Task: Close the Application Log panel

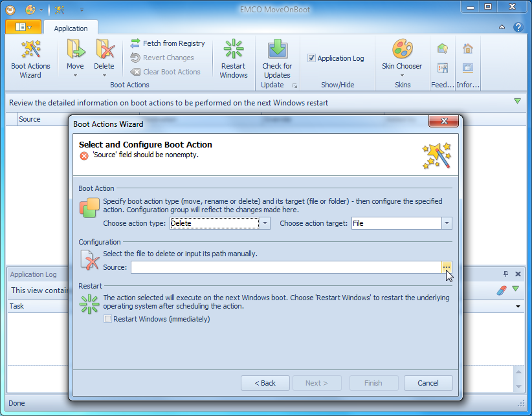Action: click(x=518, y=274)
